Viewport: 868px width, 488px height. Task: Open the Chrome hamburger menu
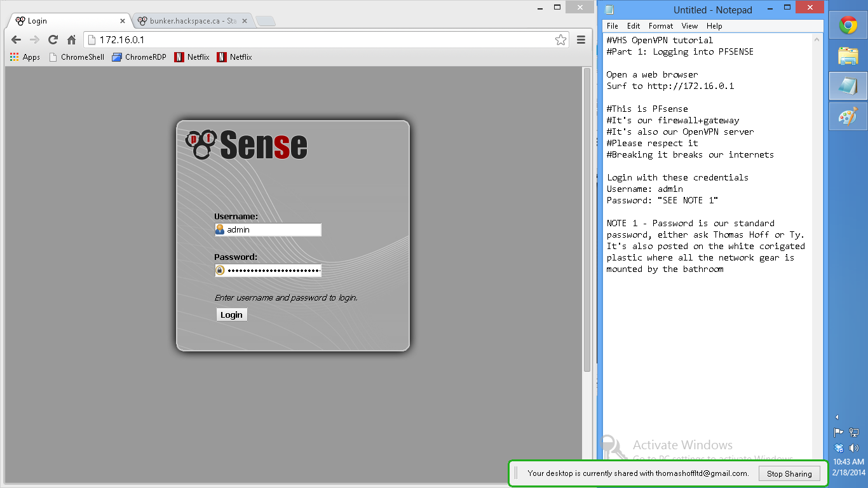point(581,40)
